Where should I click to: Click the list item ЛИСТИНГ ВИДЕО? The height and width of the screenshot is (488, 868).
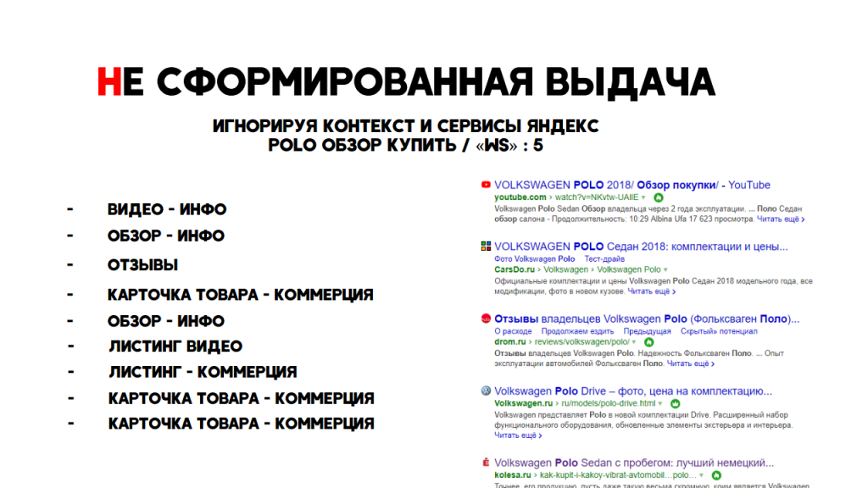[x=175, y=347]
